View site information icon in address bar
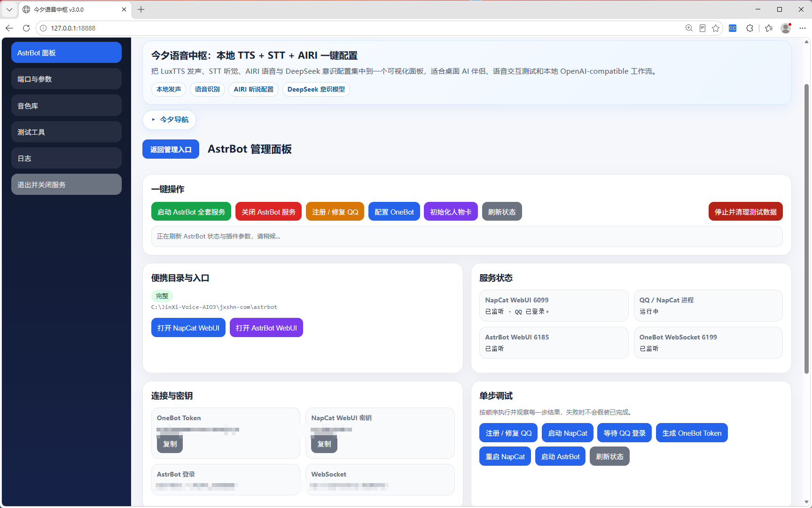This screenshot has height=508, width=812. (43, 28)
